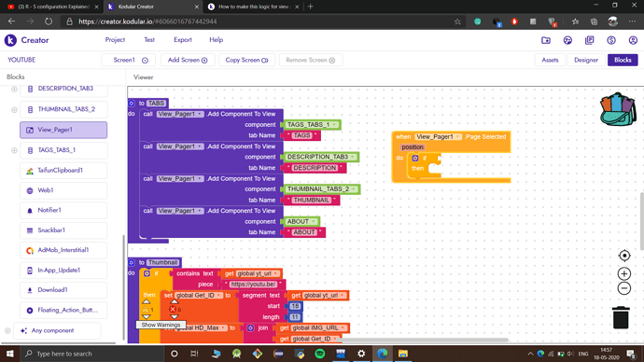Open TAGS_TABS_1 component dropdown in block
The image size is (644, 362).
334,125
